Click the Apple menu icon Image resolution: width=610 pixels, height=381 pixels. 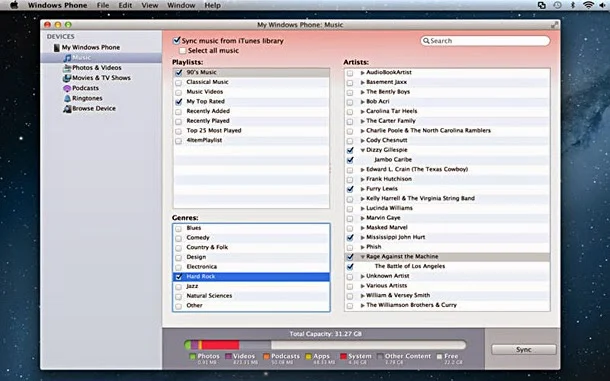[x=14, y=5]
